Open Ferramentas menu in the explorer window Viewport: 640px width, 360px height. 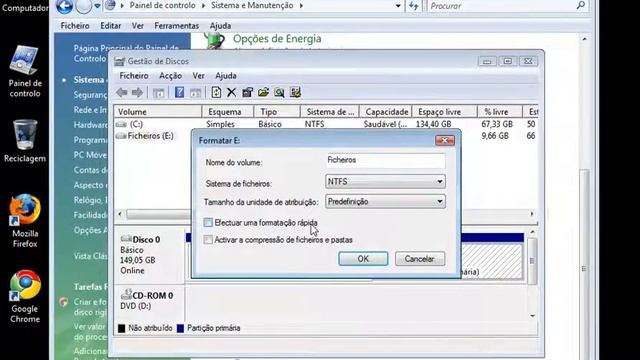(176, 26)
